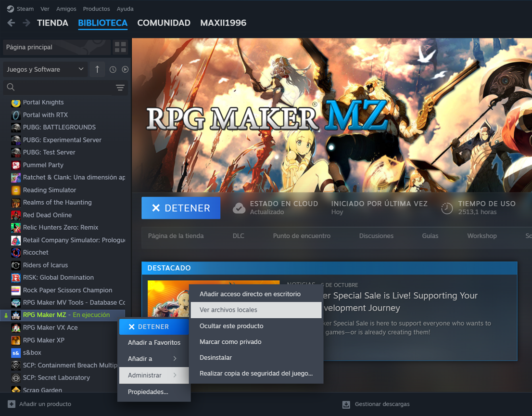Click the cloud status checkmark icon
The image size is (532, 416).
tap(239, 208)
